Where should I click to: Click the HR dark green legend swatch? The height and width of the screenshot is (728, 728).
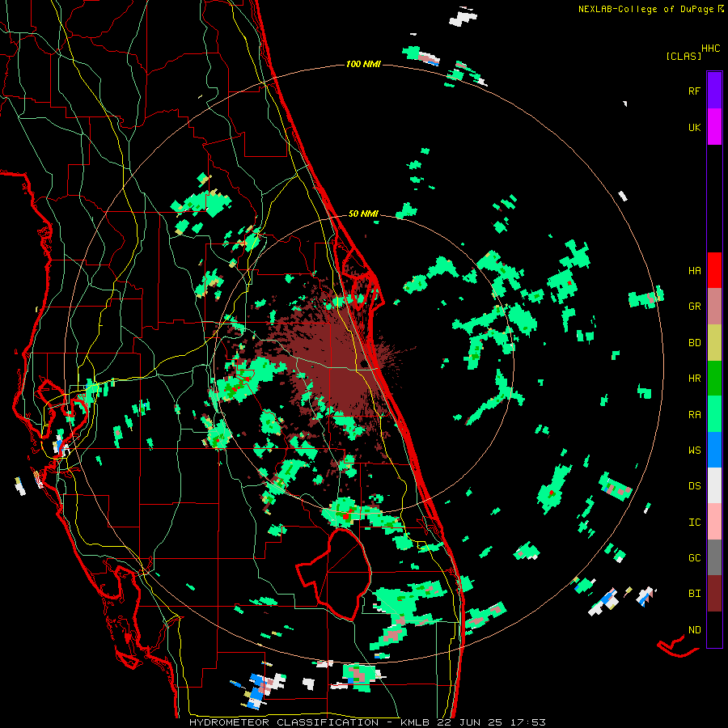pos(714,378)
